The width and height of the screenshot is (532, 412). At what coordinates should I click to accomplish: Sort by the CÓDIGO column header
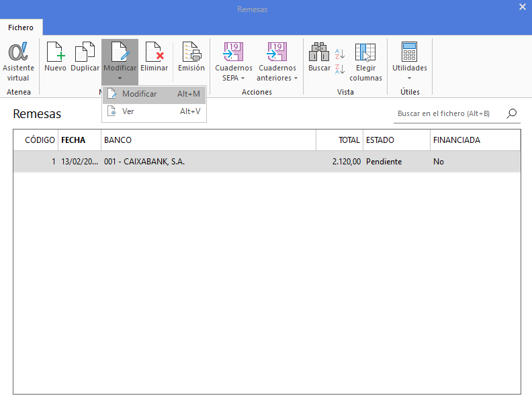point(36,140)
